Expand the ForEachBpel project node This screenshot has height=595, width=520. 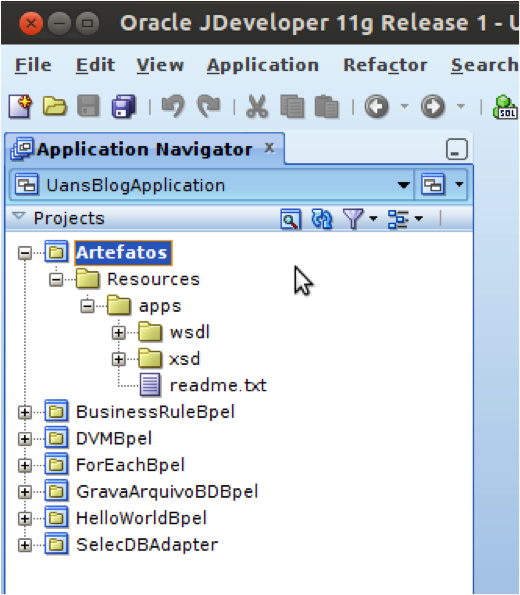click(x=25, y=466)
